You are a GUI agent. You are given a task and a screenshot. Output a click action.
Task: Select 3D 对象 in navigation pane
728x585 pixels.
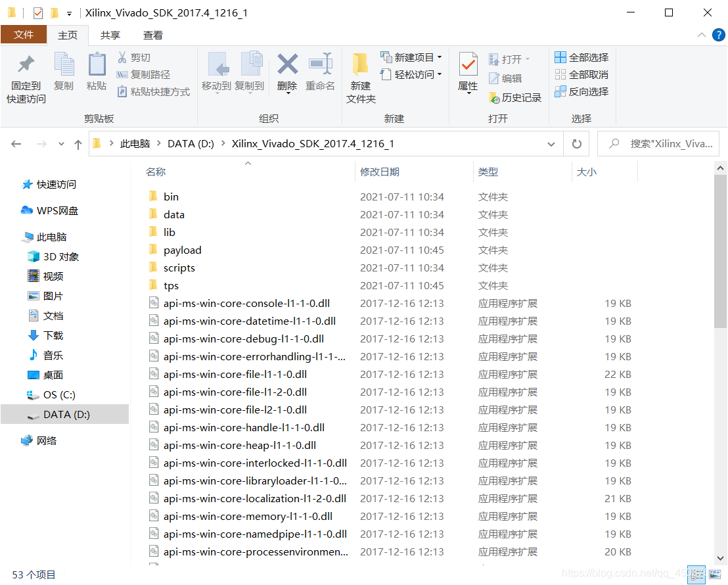[53, 256]
